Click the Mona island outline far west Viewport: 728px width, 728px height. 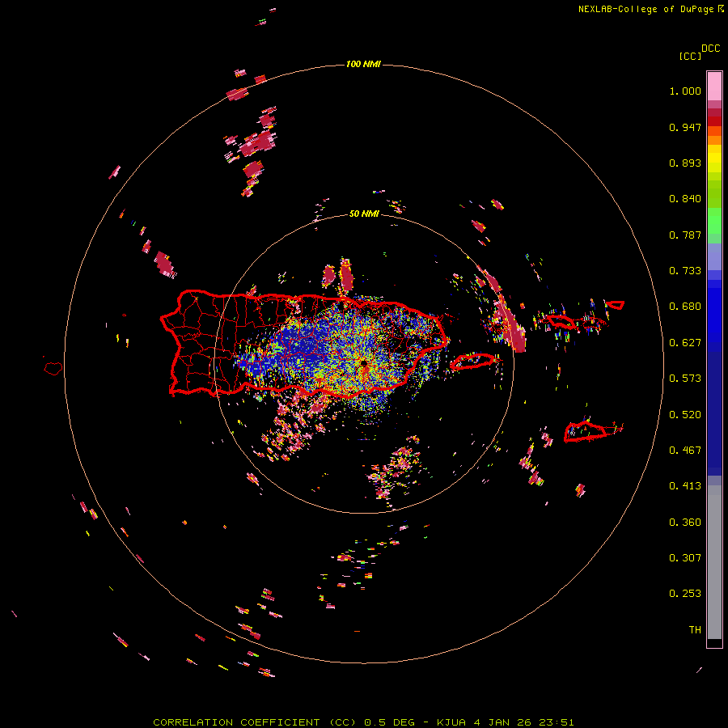[53, 368]
